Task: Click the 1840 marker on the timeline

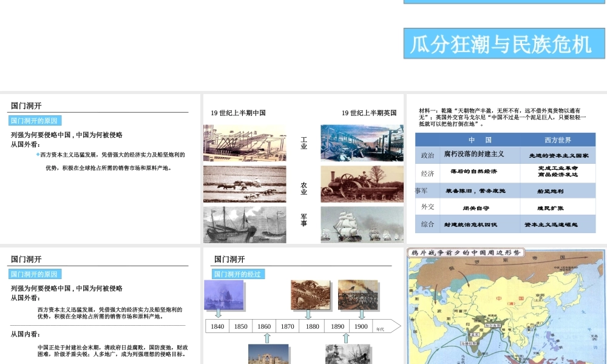Action: click(217, 326)
